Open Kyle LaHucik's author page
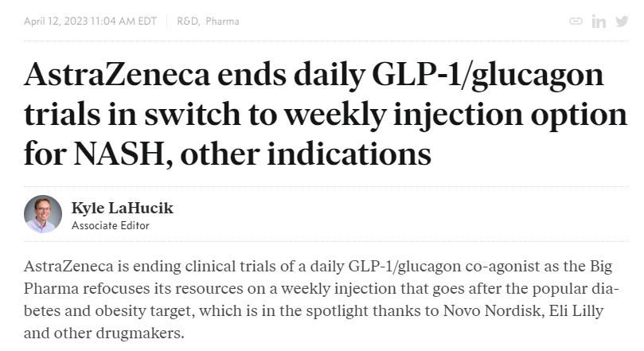The width and height of the screenshot is (644, 351). click(x=123, y=209)
